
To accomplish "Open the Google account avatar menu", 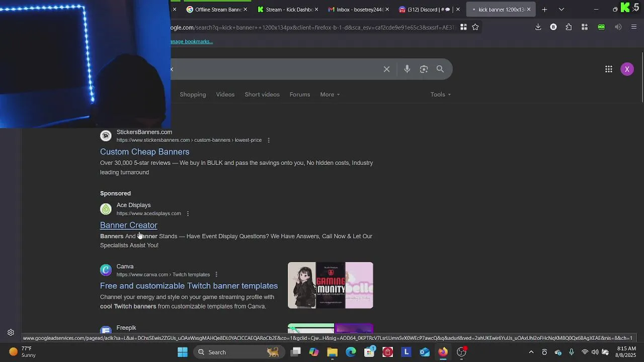I will (x=627, y=69).
